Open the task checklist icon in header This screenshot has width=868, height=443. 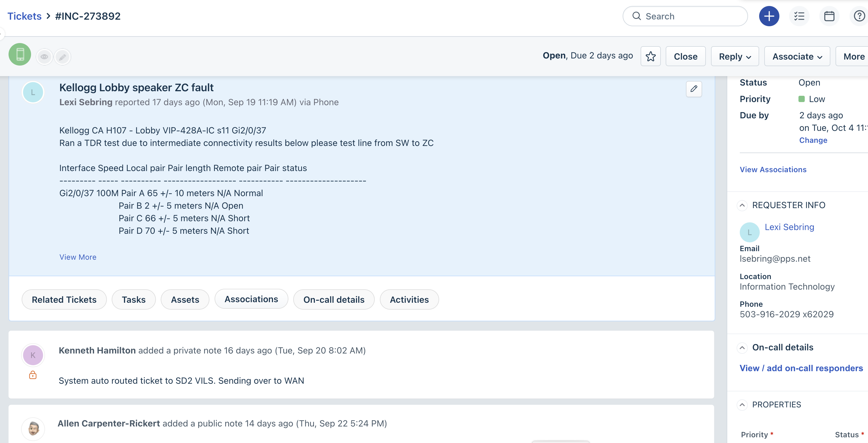799,16
